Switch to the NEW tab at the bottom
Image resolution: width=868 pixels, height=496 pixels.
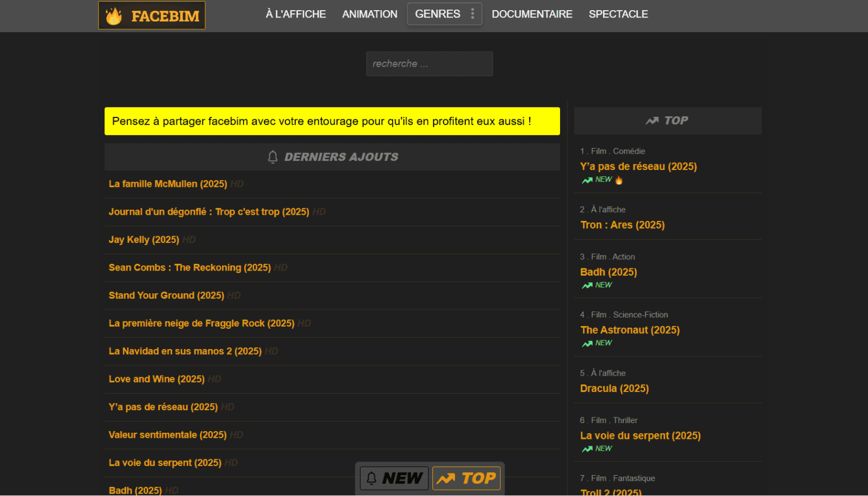pos(394,478)
